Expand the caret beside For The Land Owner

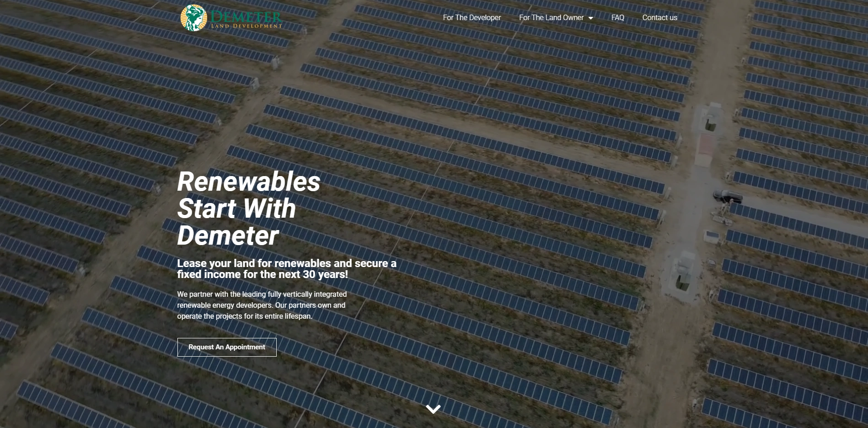(x=590, y=18)
